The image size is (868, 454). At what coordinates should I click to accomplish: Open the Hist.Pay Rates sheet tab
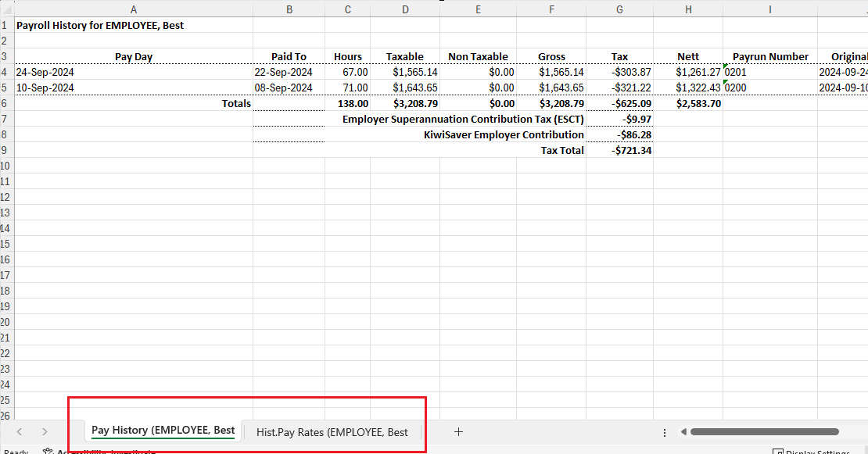click(x=332, y=432)
